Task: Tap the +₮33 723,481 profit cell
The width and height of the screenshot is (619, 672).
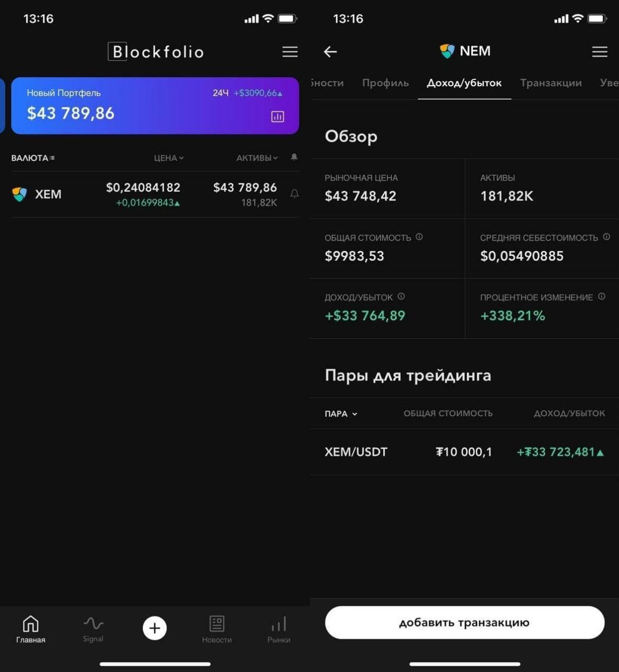Action: (560, 452)
